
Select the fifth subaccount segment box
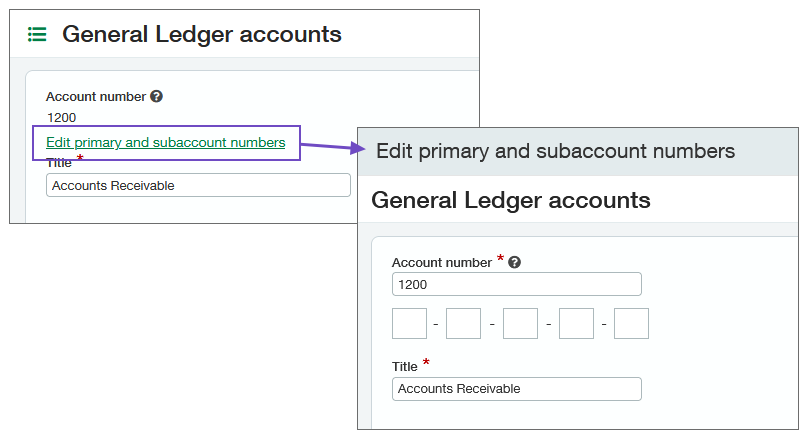pos(631,324)
